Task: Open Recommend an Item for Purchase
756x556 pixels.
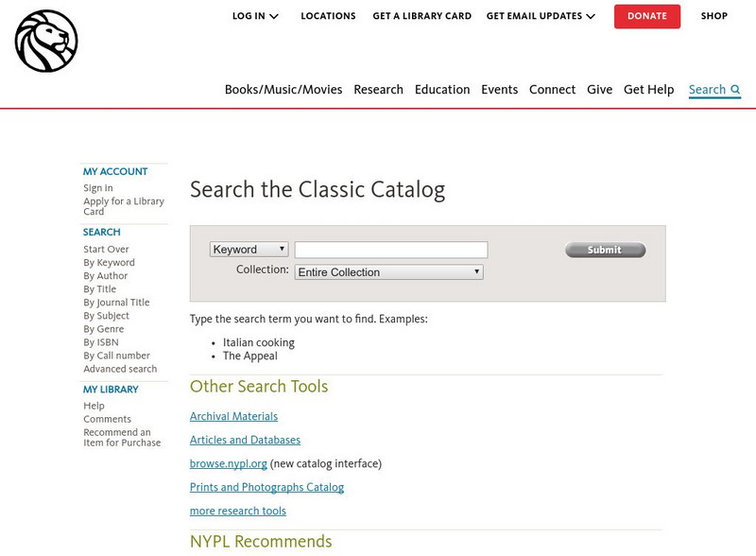Action: point(122,437)
